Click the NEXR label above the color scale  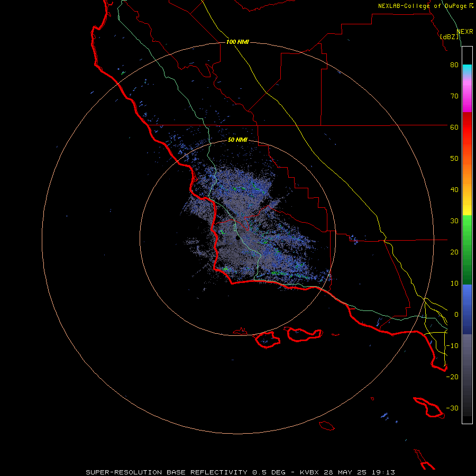[x=465, y=32]
